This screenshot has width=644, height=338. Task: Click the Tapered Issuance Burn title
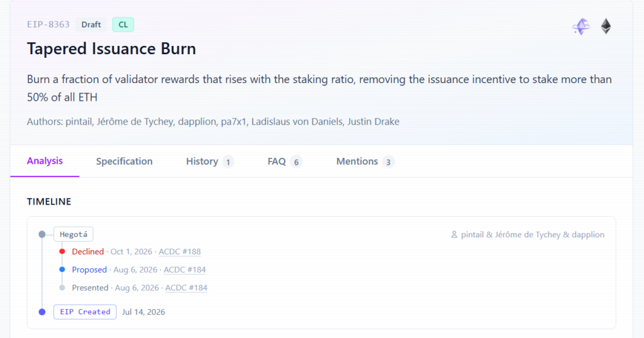pos(111,48)
